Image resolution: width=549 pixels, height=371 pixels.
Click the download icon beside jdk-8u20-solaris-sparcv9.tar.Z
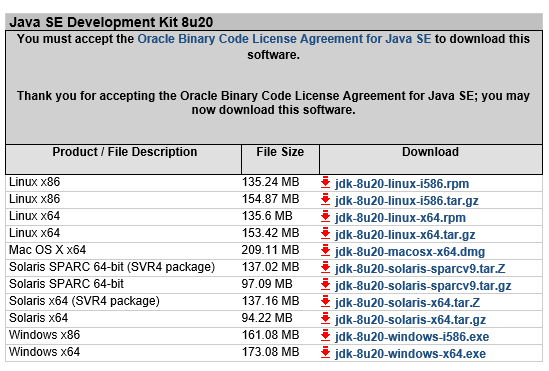tap(325, 267)
